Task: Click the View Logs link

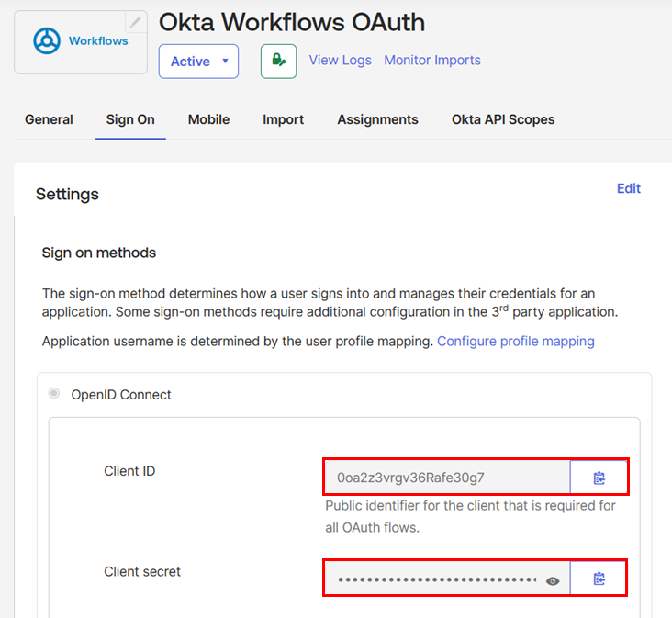Action: tap(340, 60)
